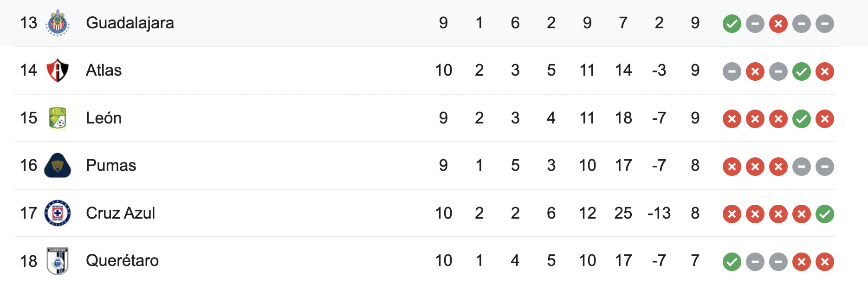Image resolution: width=868 pixels, height=298 pixels.
Task: Click the Cruz Azul club crest
Action: [58, 213]
